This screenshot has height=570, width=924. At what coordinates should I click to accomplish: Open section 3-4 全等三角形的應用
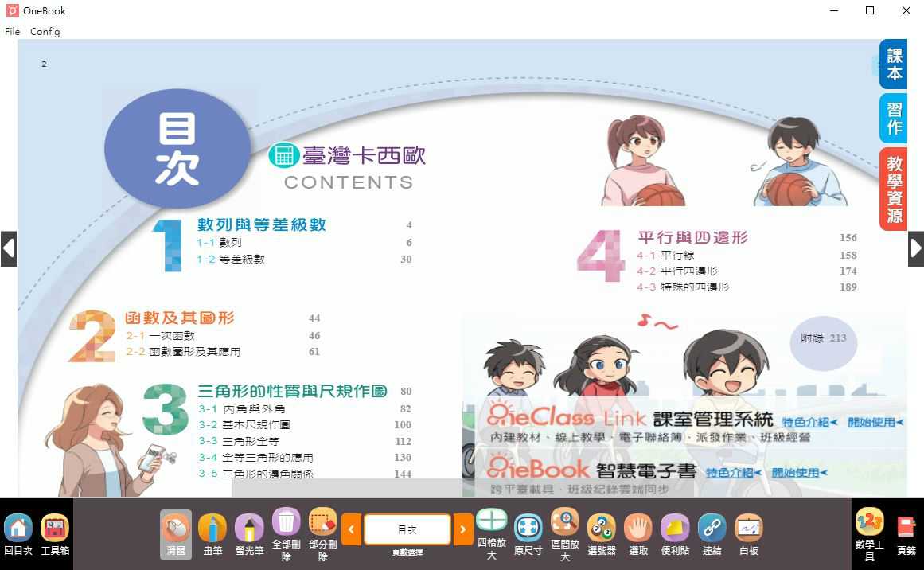coord(255,457)
